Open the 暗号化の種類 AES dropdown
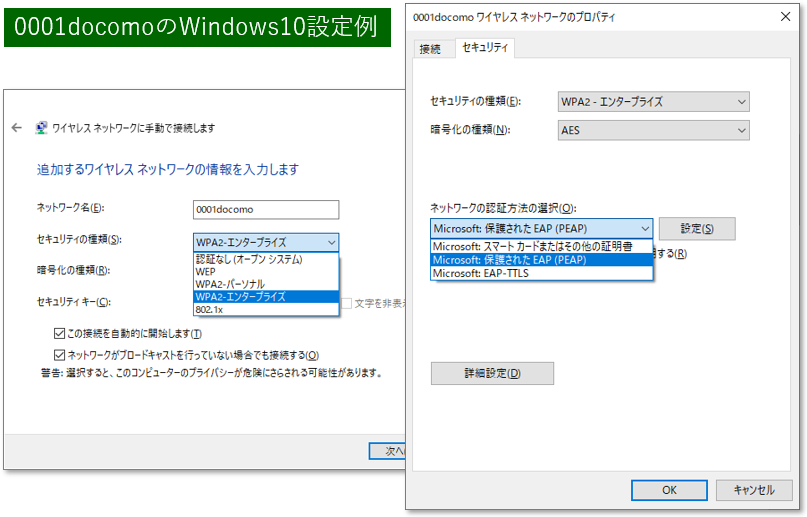The height and width of the screenshot is (517, 807). [654, 130]
